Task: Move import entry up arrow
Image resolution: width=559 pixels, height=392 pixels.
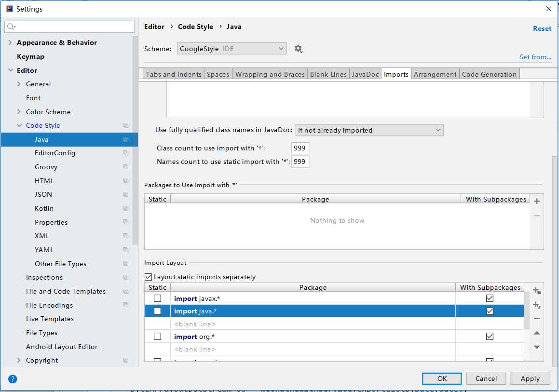Action: coord(536,333)
